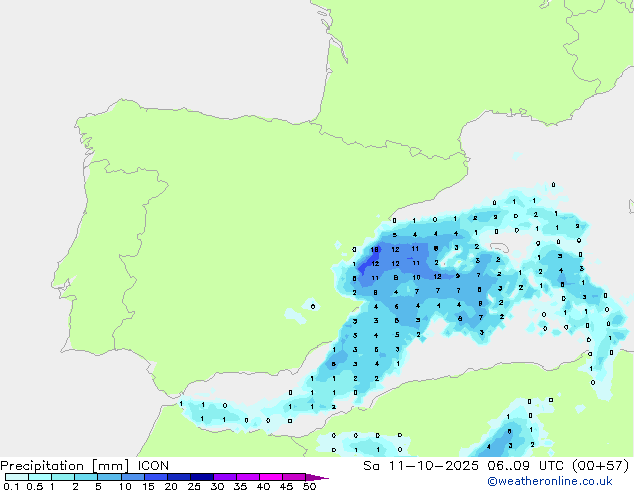
Task: Click the 25–30 mm dark blue legend swatch
Action: pos(202,477)
